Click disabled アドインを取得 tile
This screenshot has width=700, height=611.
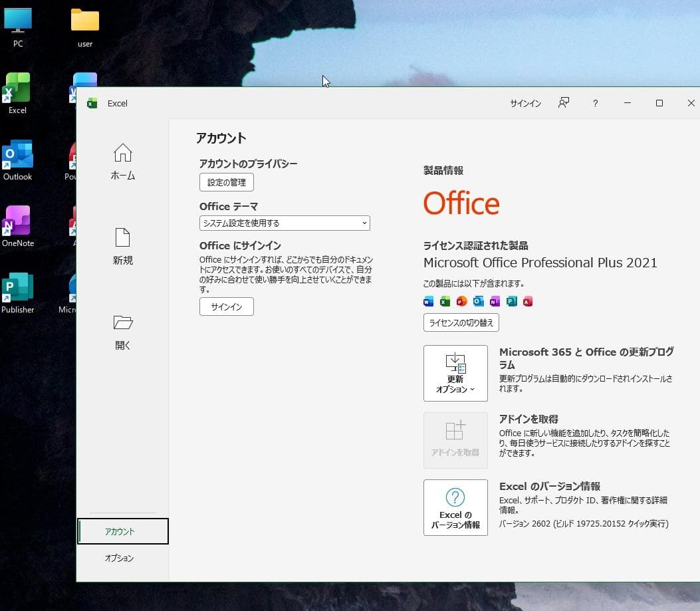(455, 440)
